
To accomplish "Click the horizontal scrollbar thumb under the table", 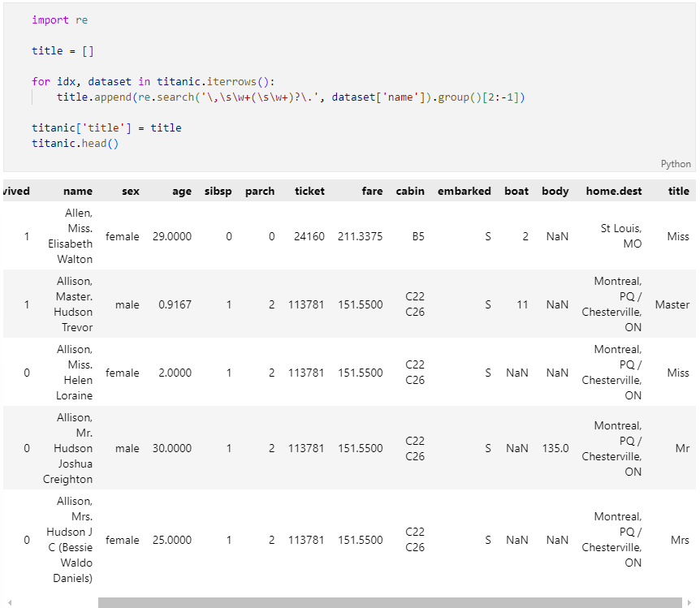I will [390, 602].
